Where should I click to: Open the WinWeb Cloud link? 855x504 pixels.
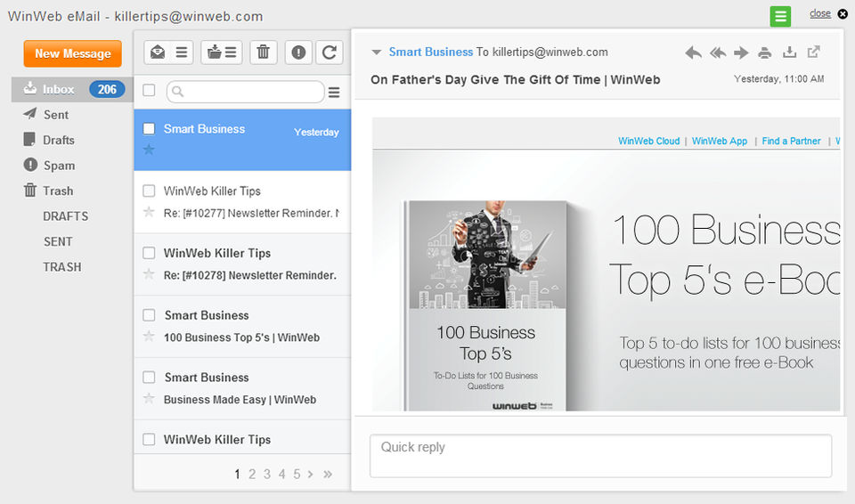(x=648, y=141)
